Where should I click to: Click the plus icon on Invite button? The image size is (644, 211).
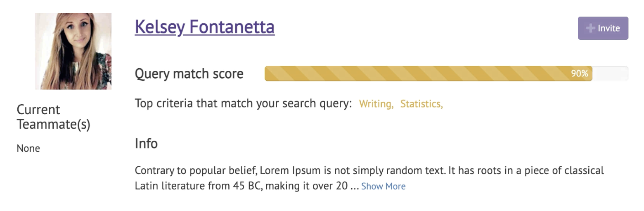[x=591, y=28]
